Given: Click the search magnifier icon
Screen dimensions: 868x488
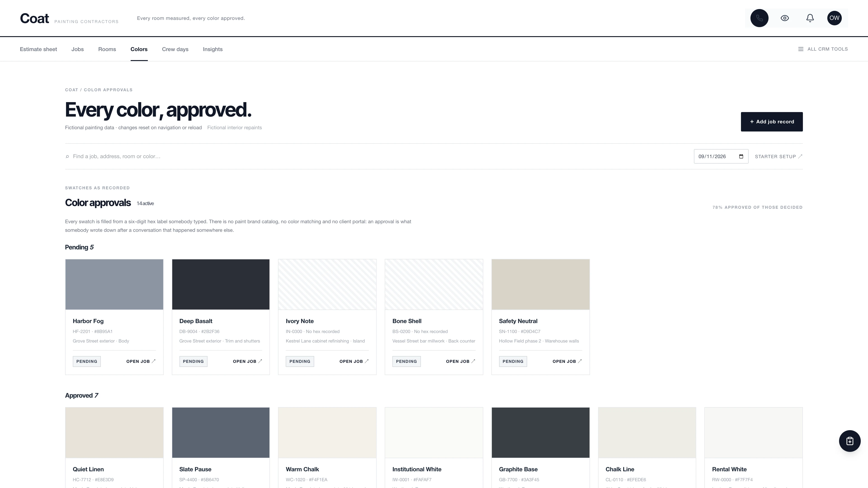Looking at the screenshot, I should (x=67, y=157).
